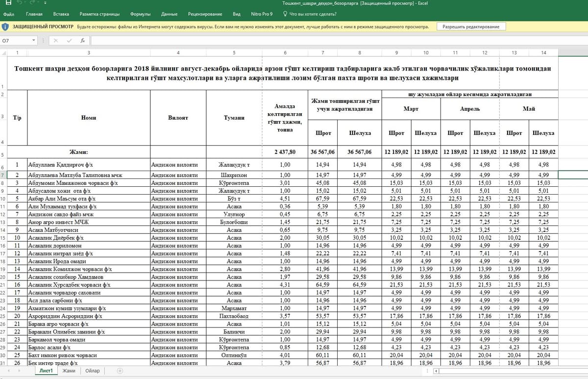Click the formula bar input field
This screenshot has width=588, height=379.
(x=338, y=41)
